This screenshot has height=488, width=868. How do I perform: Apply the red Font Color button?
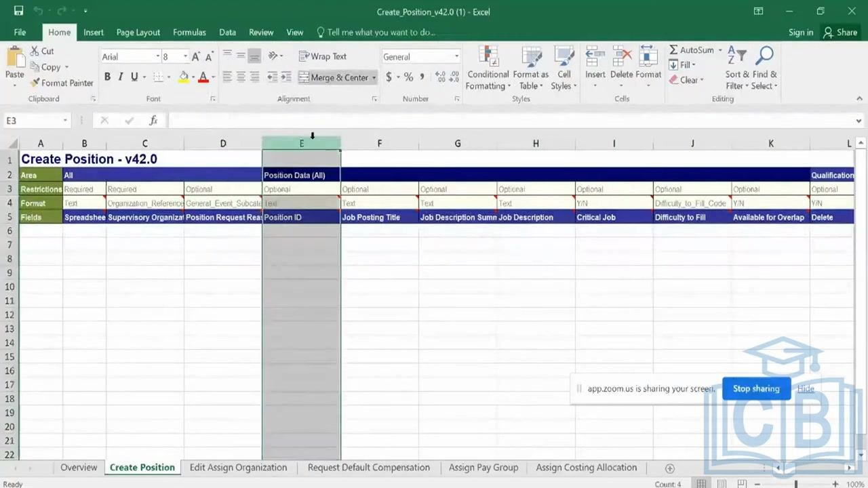(x=203, y=77)
